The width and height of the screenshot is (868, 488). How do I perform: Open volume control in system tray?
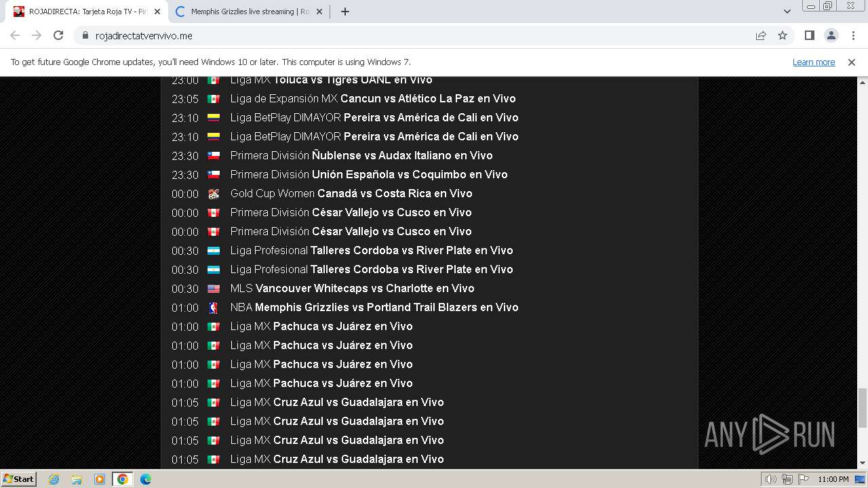(x=771, y=479)
